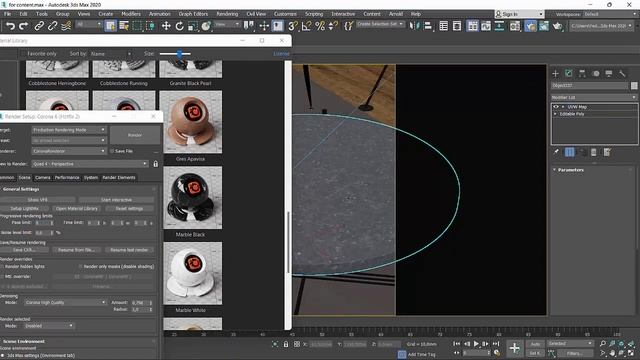Click the thumbnail Size slider handle
The width and height of the screenshot is (640, 360).
[x=179, y=53]
